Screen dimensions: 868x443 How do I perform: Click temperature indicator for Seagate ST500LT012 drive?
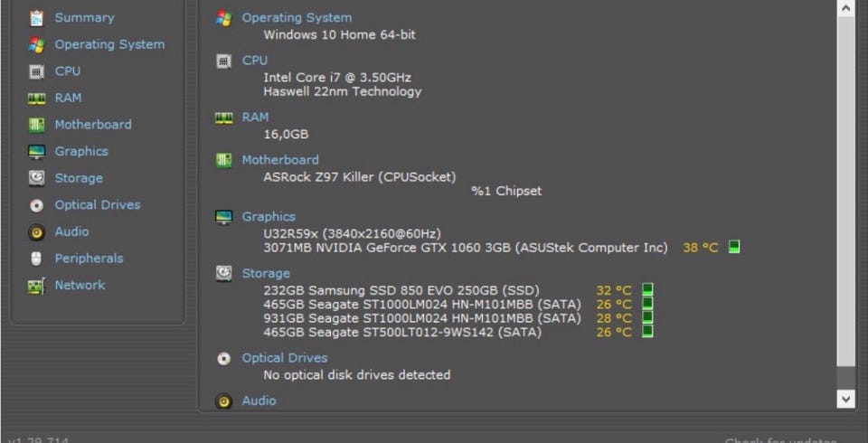647,331
